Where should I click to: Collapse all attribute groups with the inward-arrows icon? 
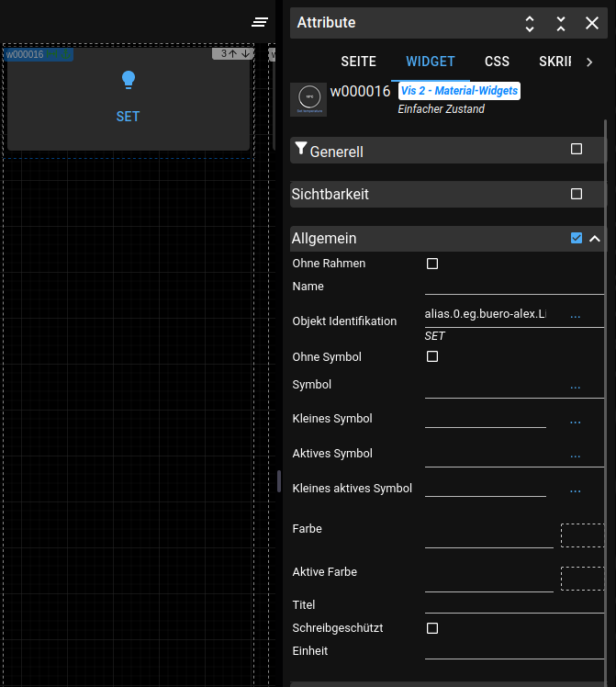(561, 24)
